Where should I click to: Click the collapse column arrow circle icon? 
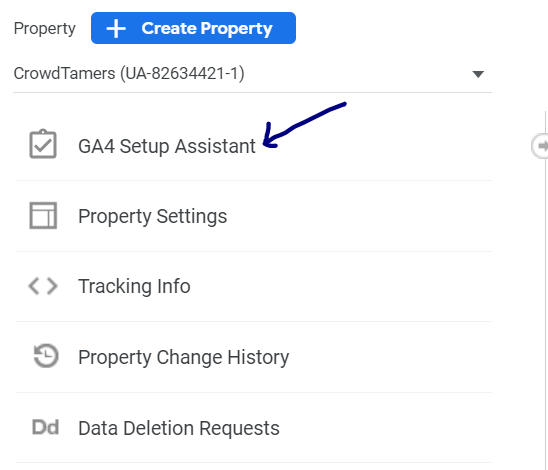[541, 146]
